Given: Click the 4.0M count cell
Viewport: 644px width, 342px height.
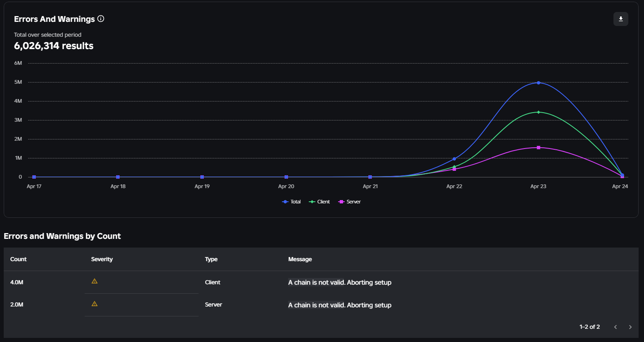Looking at the screenshot, I should pos(17,282).
